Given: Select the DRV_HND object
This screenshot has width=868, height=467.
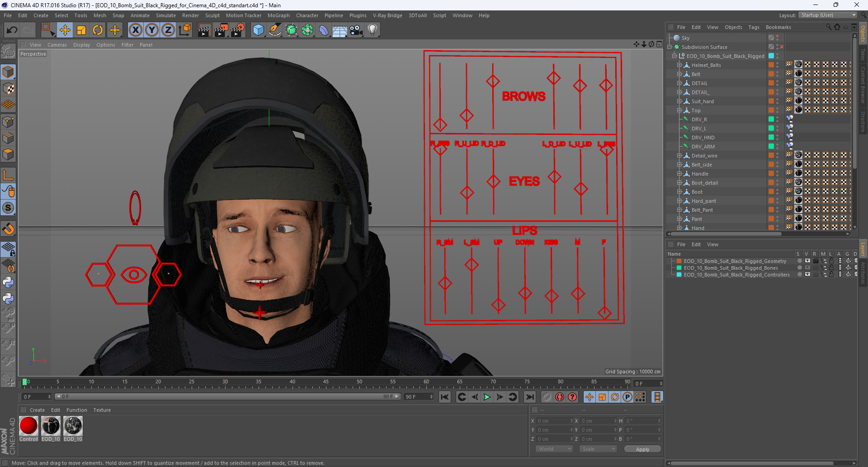Looking at the screenshot, I should click(703, 138).
